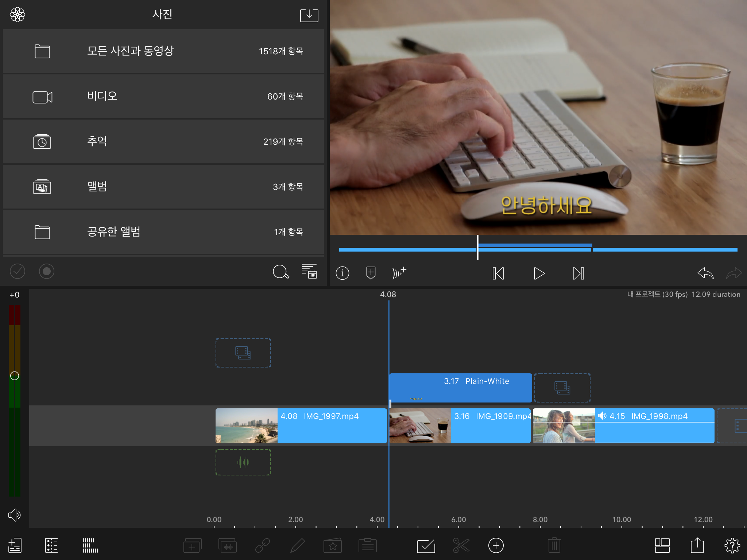The height and width of the screenshot is (560, 747).
Task: Click the add voiceover audio icon
Action: (x=399, y=273)
